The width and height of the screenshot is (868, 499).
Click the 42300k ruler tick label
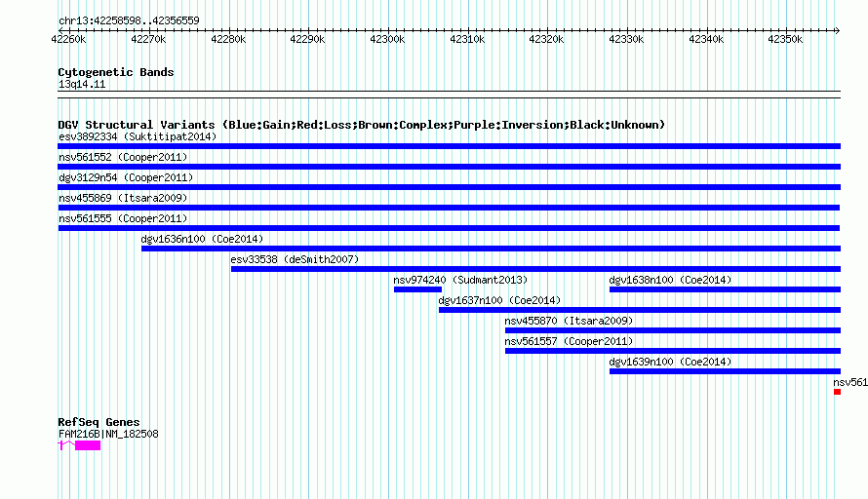[x=387, y=39]
